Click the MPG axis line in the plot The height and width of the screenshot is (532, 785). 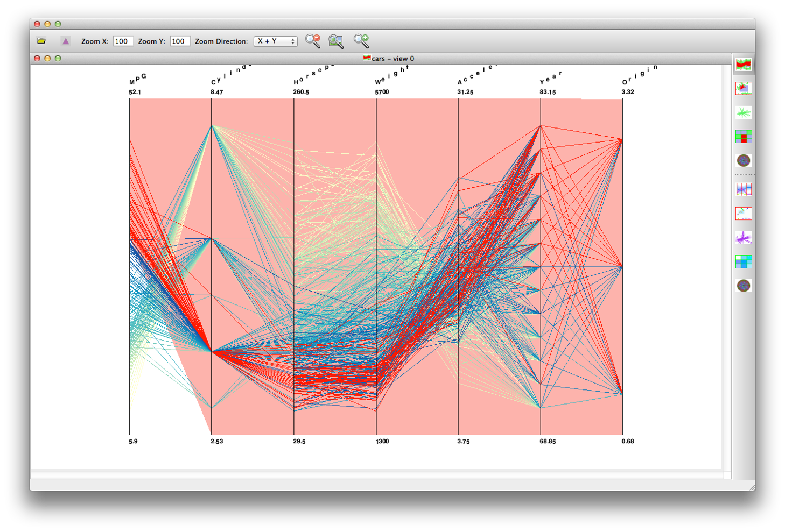(129, 266)
